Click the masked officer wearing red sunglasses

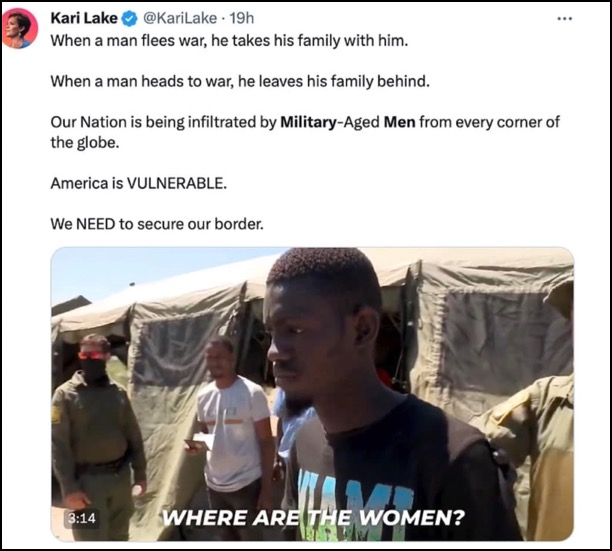pos(98,433)
